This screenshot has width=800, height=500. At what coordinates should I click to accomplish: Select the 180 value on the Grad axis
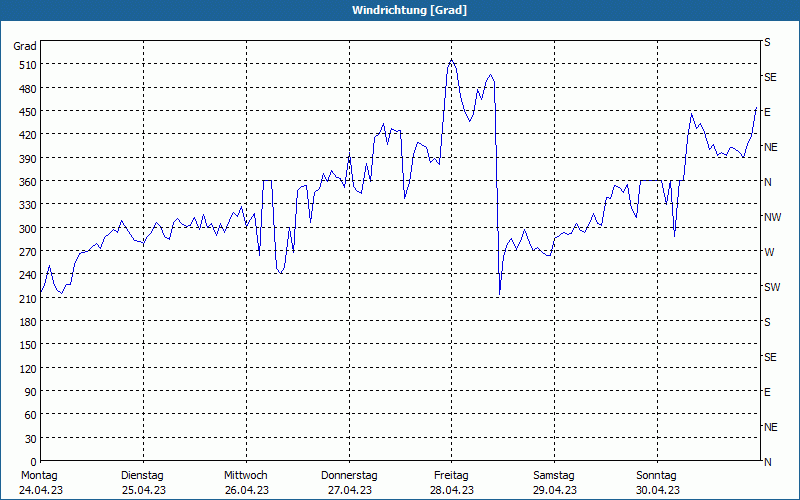coord(29,322)
